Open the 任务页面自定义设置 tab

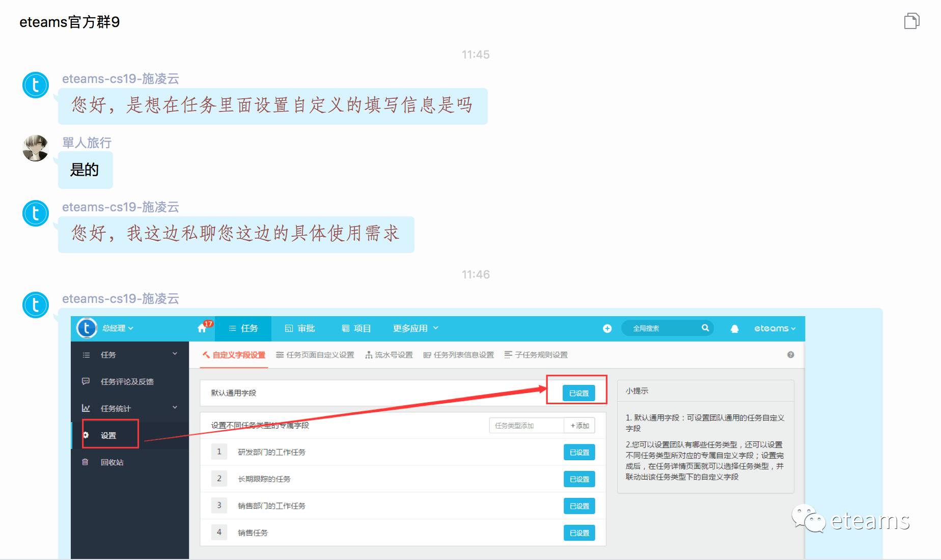tap(315, 355)
